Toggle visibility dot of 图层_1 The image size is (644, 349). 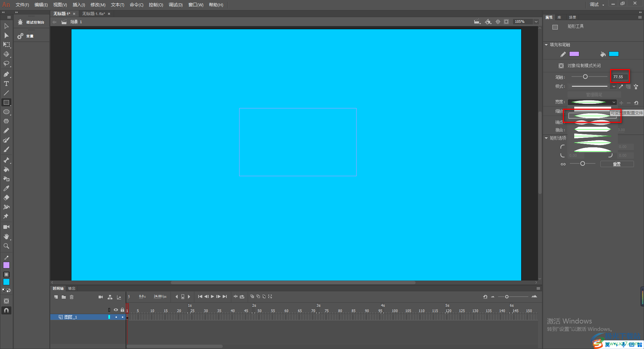[x=116, y=317]
